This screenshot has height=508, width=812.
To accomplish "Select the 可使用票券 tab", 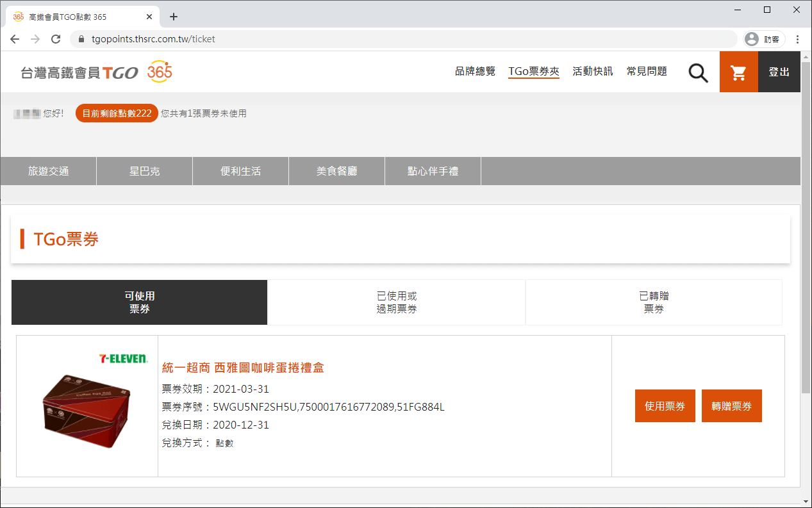I will [x=138, y=302].
